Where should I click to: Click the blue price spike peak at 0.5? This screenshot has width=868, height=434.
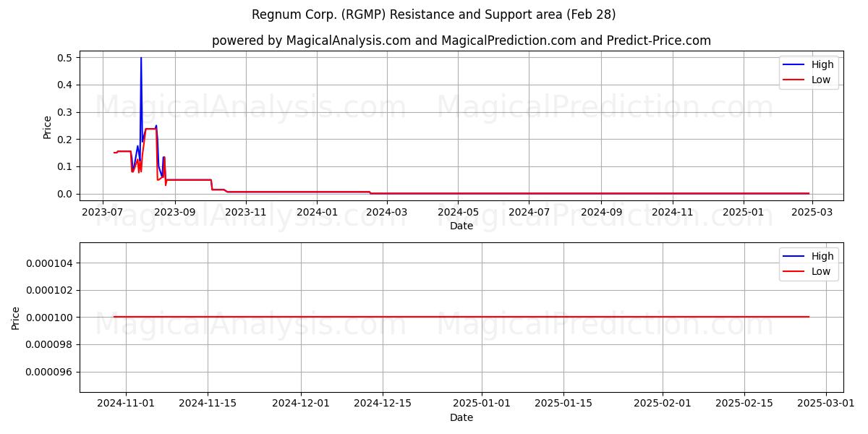(x=141, y=58)
